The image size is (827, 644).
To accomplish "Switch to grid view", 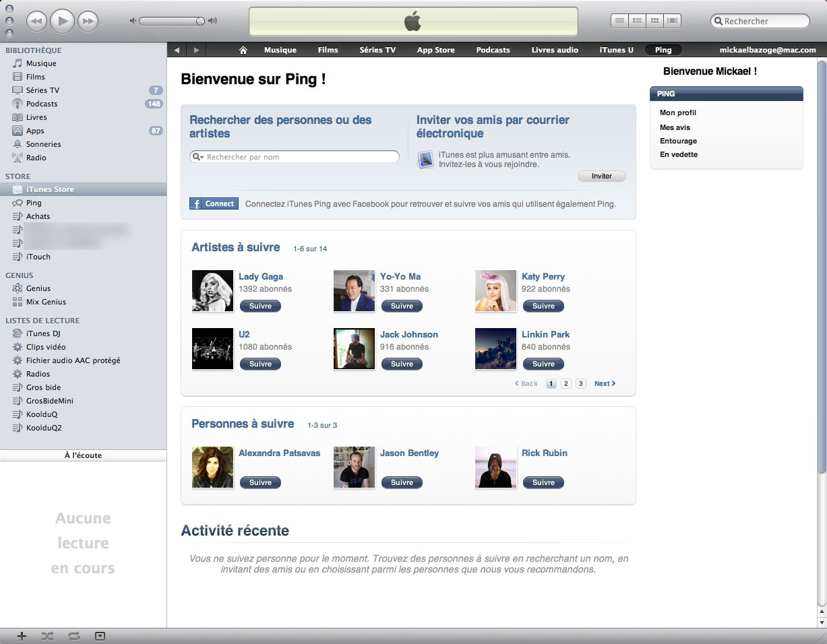I will 654,21.
